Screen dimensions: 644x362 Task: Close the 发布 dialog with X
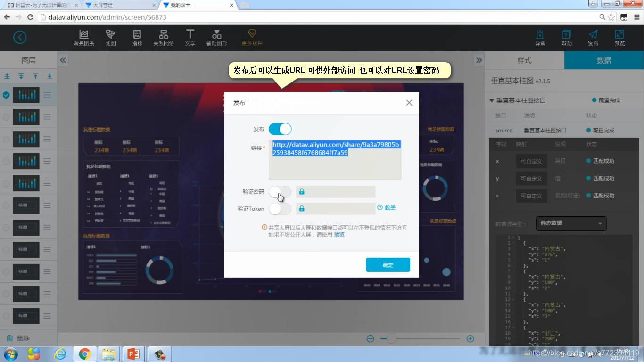[x=409, y=103]
